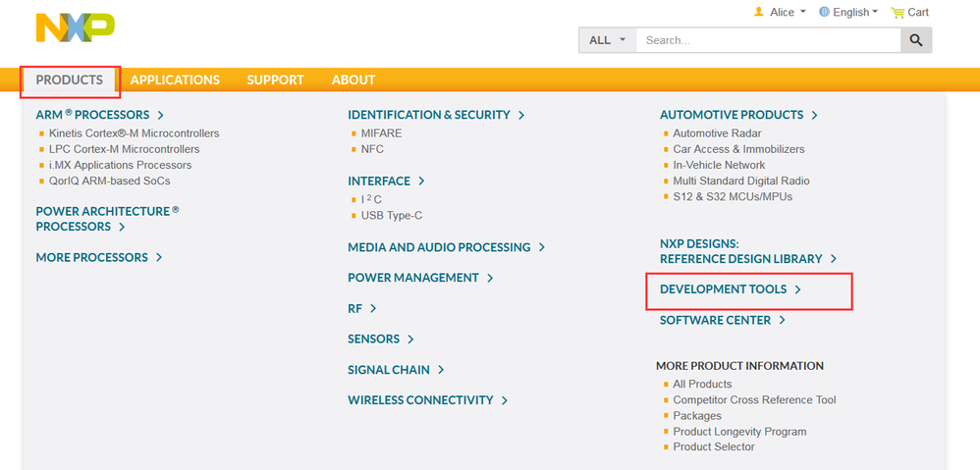Image resolution: width=980 pixels, height=470 pixels.
Task: Open Product Longevity Program
Action: click(x=740, y=432)
